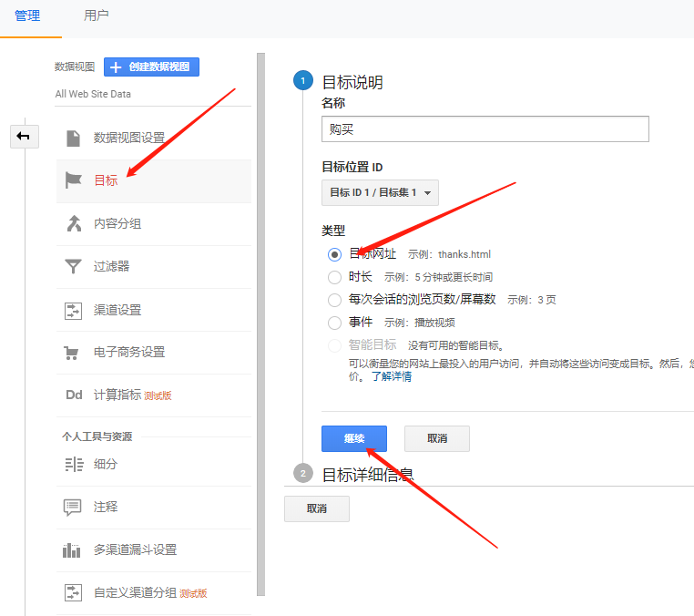Select the 事件 goal type radio
This screenshot has width=694, height=616.
[x=334, y=323]
